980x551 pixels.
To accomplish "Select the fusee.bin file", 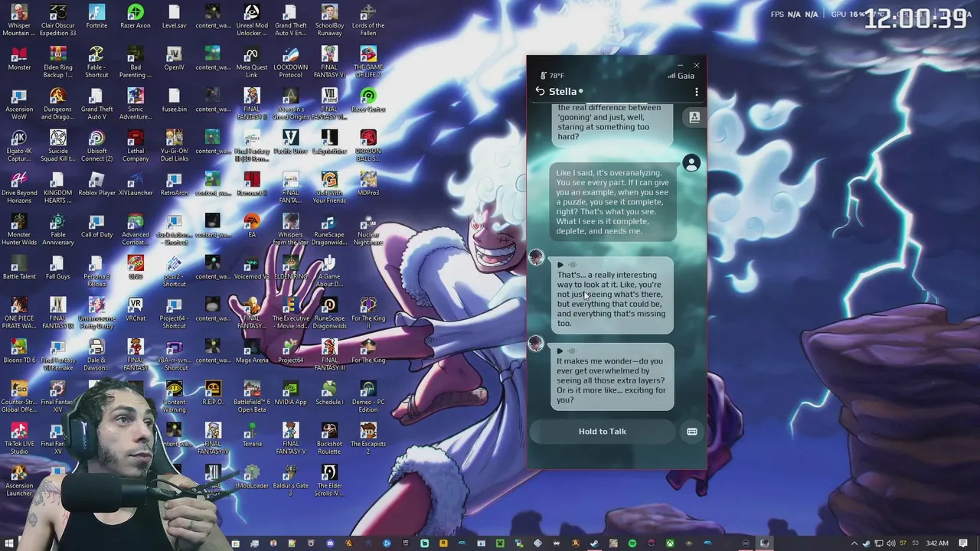I will pyautogui.click(x=174, y=100).
